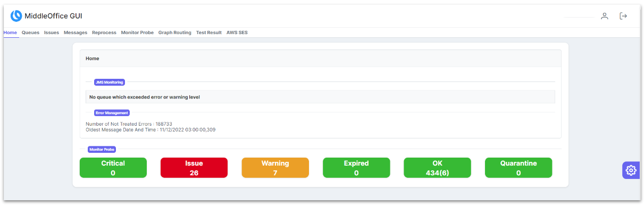
Task: Select the orange Warning tile
Action: point(275,168)
